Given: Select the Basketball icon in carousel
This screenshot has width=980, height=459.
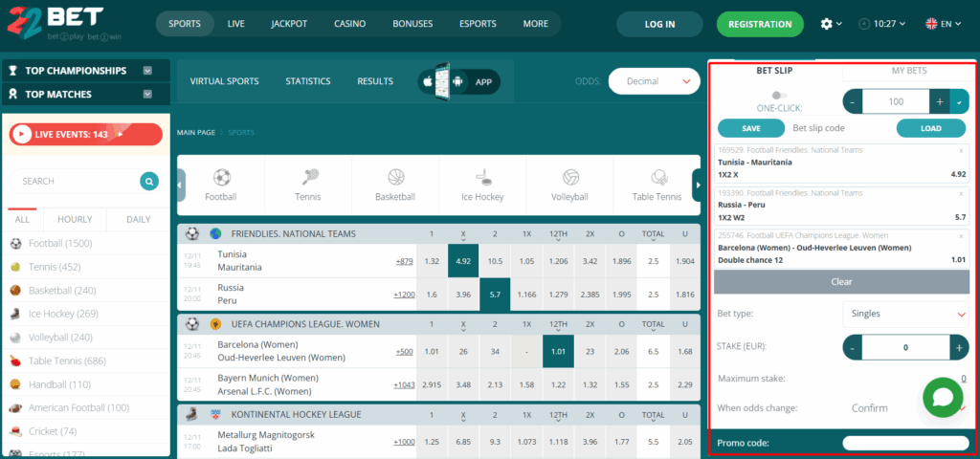Looking at the screenshot, I should point(395,177).
